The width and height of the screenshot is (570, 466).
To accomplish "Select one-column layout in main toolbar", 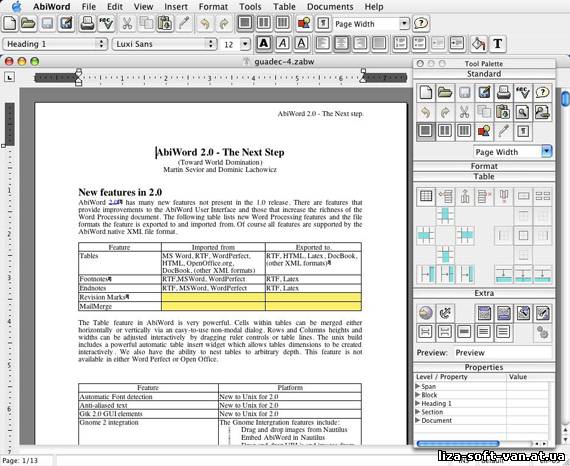I will (x=245, y=23).
